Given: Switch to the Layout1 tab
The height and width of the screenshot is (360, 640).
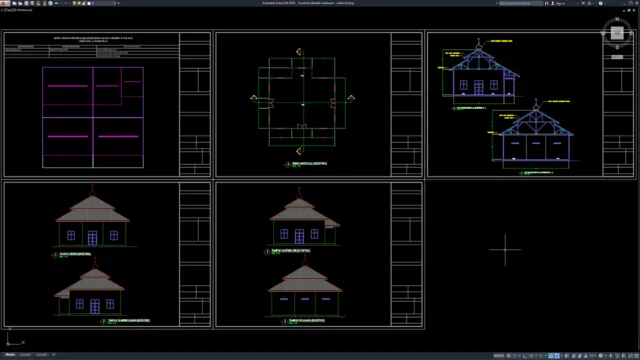Looking at the screenshot, I should [25, 355].
